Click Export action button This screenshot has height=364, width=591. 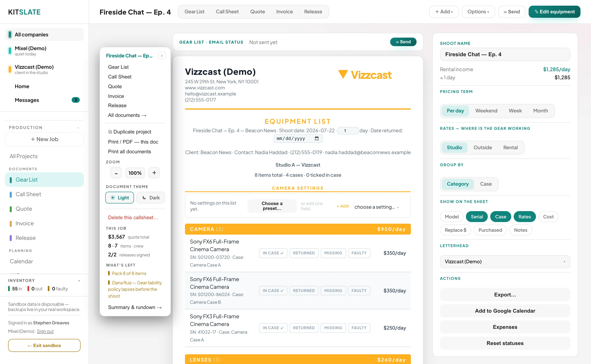[505, 295]
